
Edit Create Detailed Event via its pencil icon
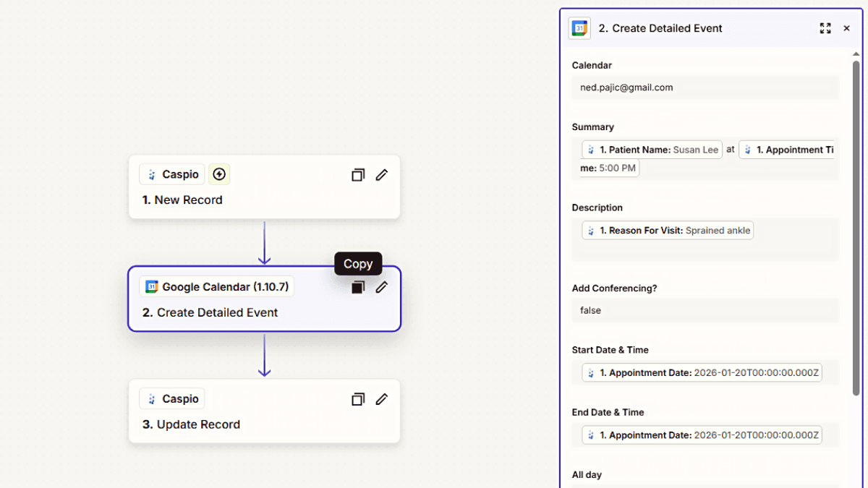(382, 287)
